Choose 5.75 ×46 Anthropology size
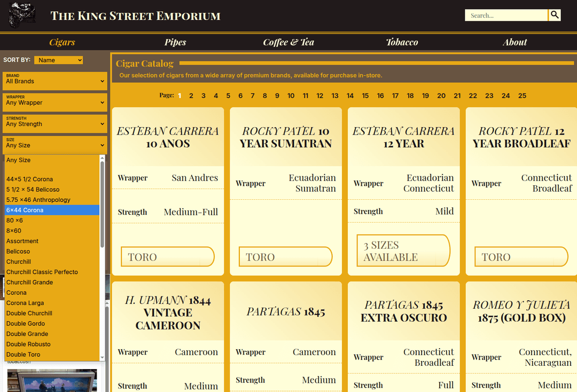Image resolution: width=577 pixels, height=392 pixels. click(52, 200)
